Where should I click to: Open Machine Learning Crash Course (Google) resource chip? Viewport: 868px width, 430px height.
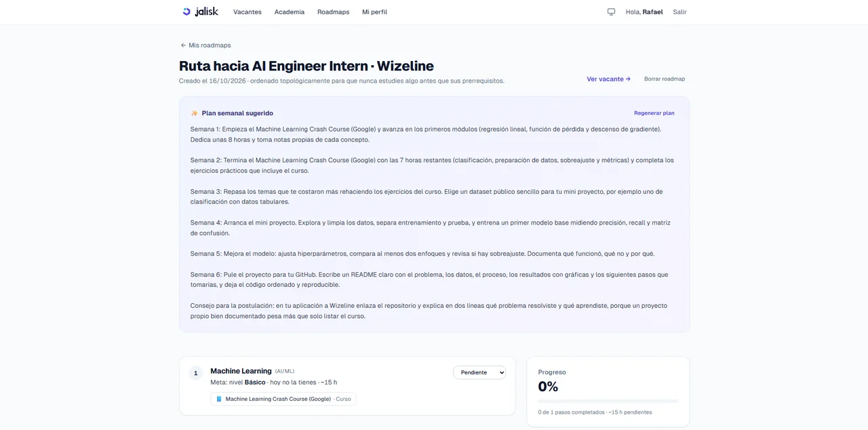283,399
